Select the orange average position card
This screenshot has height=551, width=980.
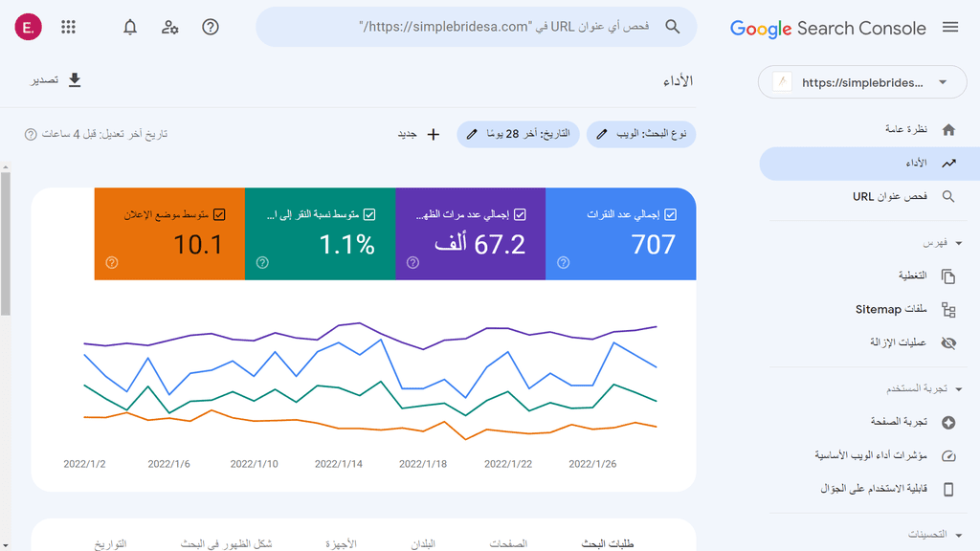(169, 233)
